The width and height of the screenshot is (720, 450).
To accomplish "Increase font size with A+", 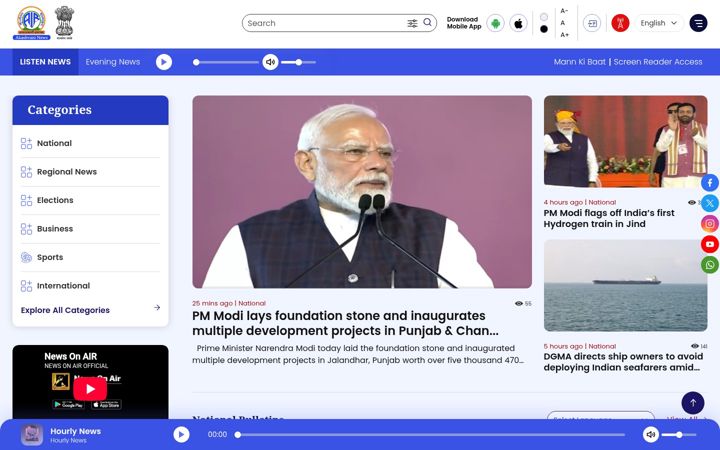I will (x=564, y=35).
